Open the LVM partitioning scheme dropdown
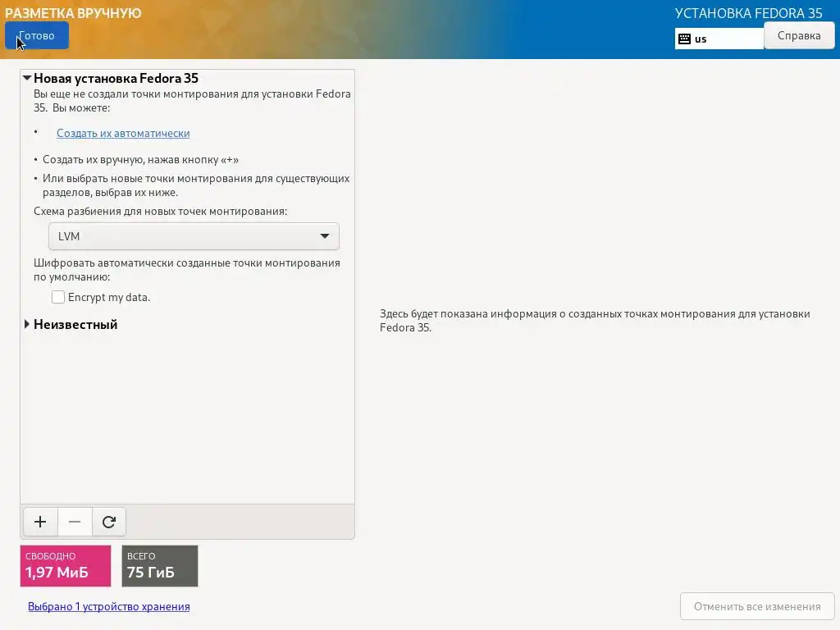The height and width of the screenshot is (630, 840). 194,236
